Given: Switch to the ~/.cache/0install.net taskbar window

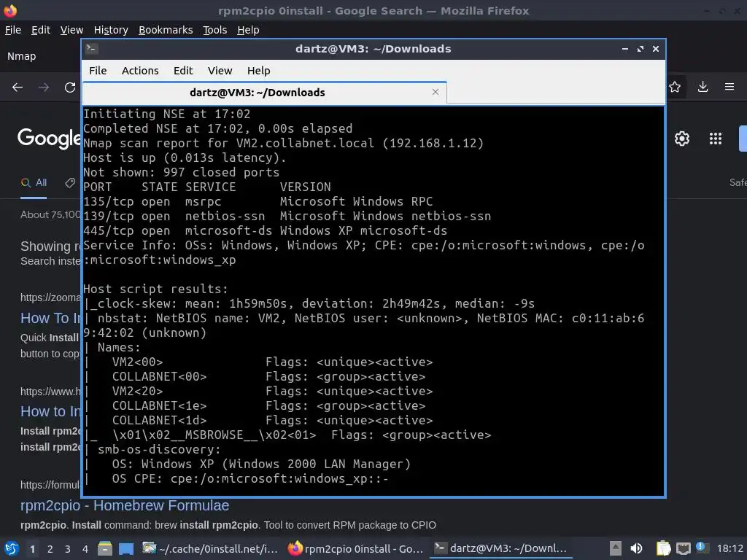Looking at the screenshot, I should (210, 549).
